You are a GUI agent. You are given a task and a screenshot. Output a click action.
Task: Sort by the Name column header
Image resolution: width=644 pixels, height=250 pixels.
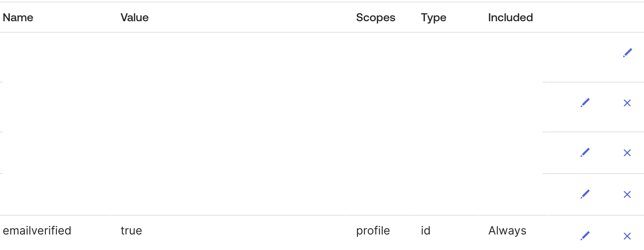[x=18, y=18]
